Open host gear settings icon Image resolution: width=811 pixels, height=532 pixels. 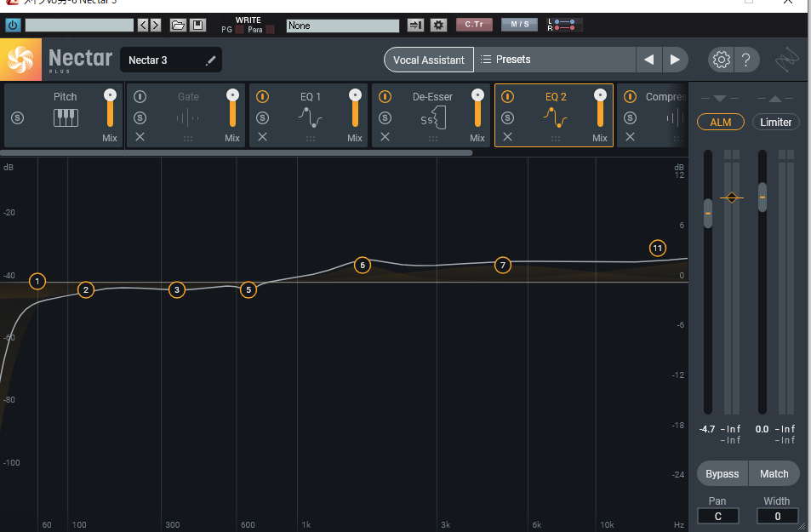(x=438, y=25)
